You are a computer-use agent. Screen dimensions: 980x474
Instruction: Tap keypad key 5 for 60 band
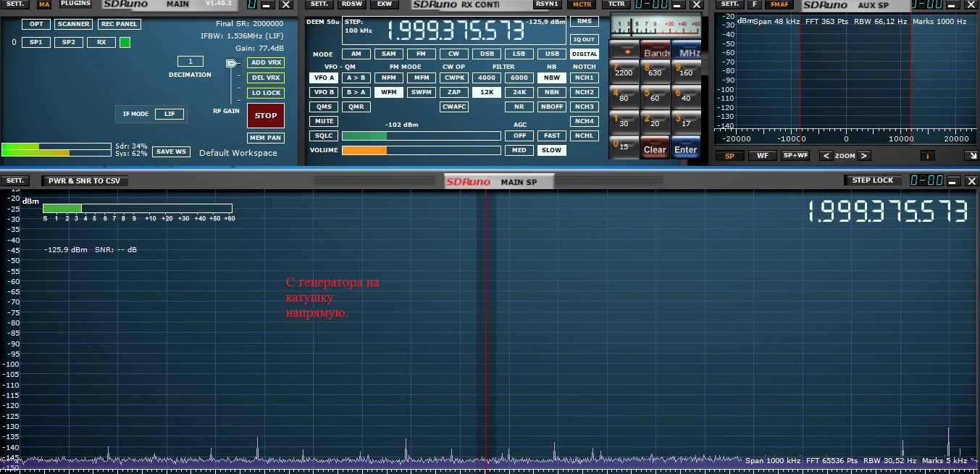655,97
